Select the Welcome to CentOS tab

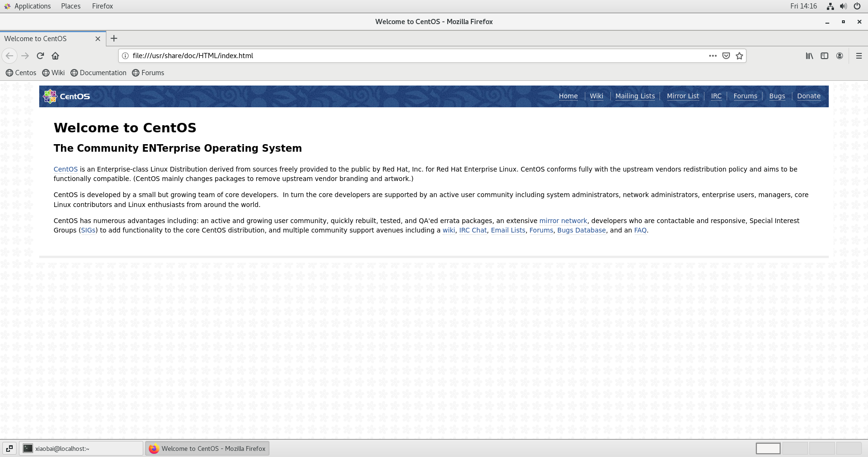tap(52, 39)
